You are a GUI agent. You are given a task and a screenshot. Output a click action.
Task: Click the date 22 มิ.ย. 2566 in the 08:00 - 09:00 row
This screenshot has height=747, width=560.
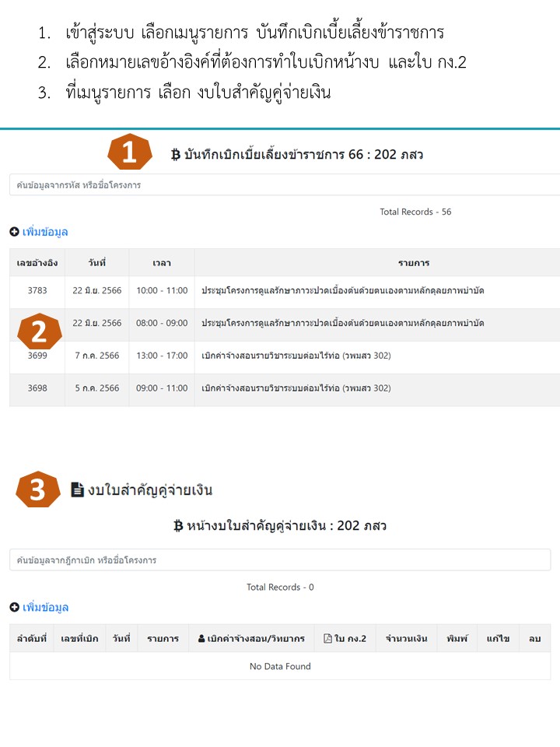97,323
